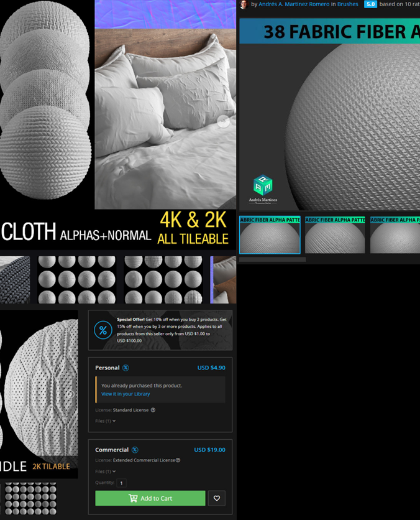Click Standard License help question icon

click(x=153, y=410)
